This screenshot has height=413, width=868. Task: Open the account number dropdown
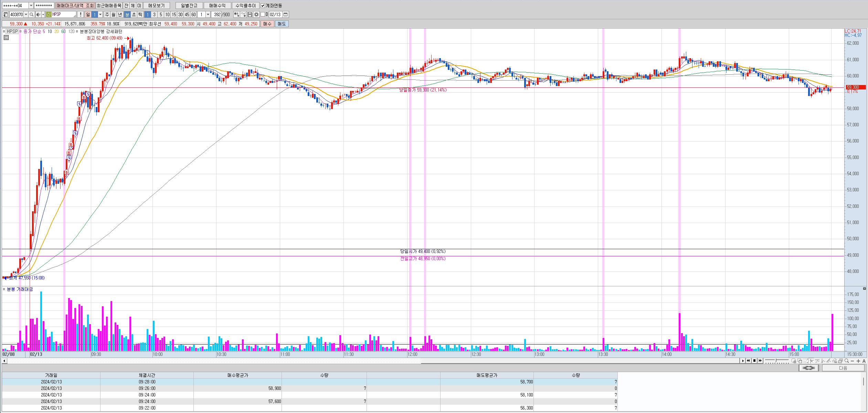(x=31, y=6)
